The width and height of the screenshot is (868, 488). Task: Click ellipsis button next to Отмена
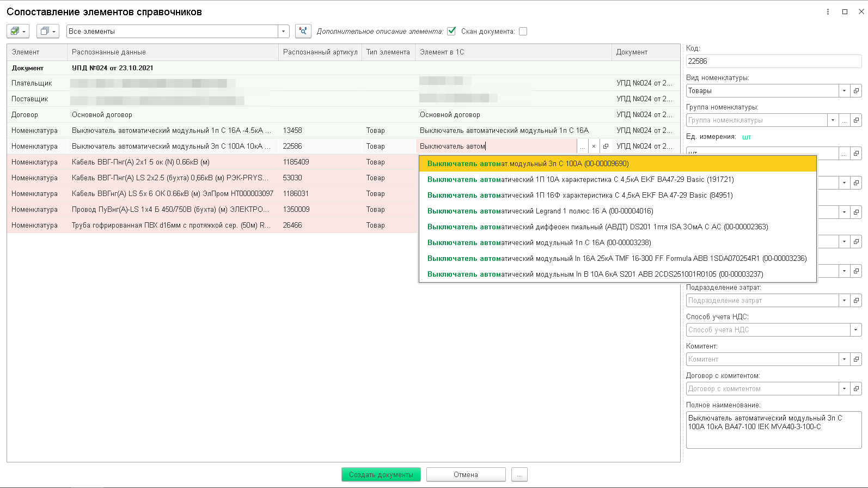(519, 475)
